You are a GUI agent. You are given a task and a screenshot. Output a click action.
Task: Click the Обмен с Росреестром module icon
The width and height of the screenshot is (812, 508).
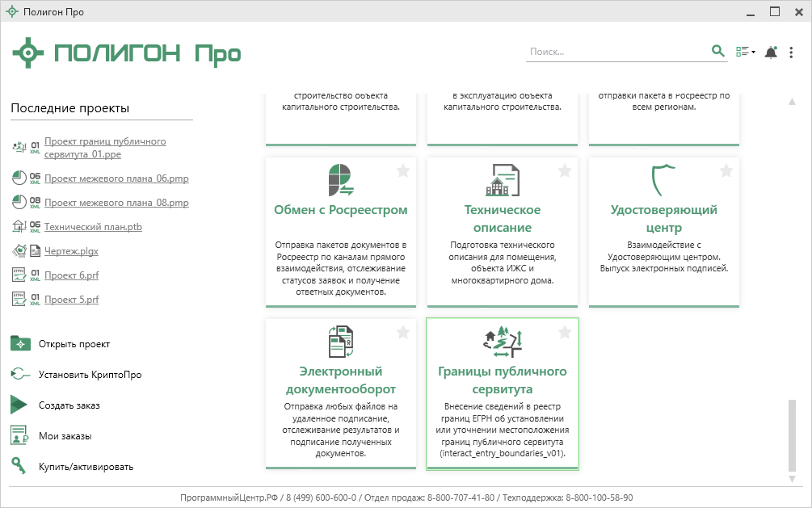(340, 180)
